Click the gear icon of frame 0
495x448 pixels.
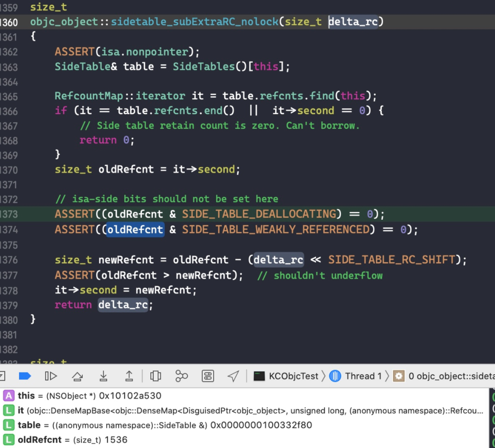pyautogui.click(x=399, y=376)
